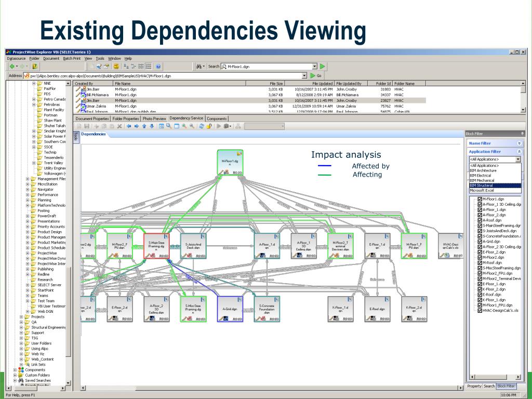Click the blue down arrow in Dependency toolbar

coord(152,126)
